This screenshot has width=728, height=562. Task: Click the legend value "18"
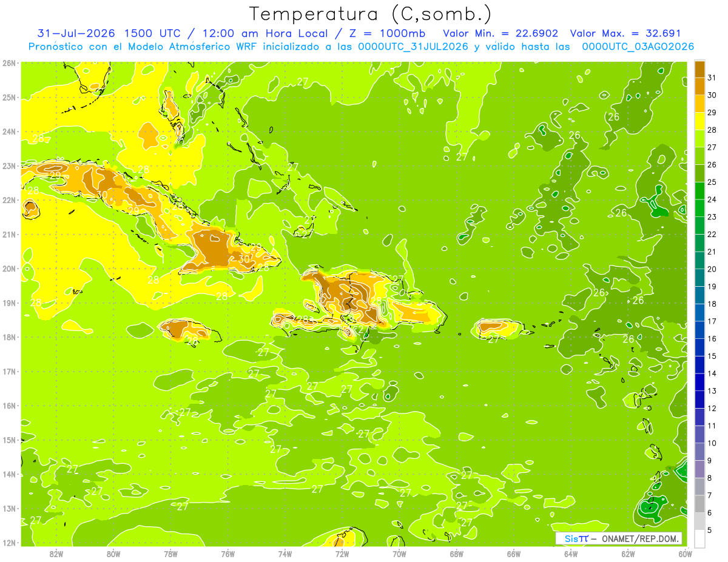click(x=712, y=304)
